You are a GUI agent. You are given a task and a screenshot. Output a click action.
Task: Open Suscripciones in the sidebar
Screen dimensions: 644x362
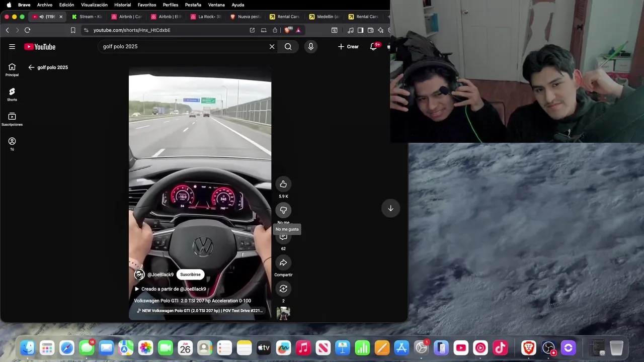pyautogui.click(x=12, y=119)
